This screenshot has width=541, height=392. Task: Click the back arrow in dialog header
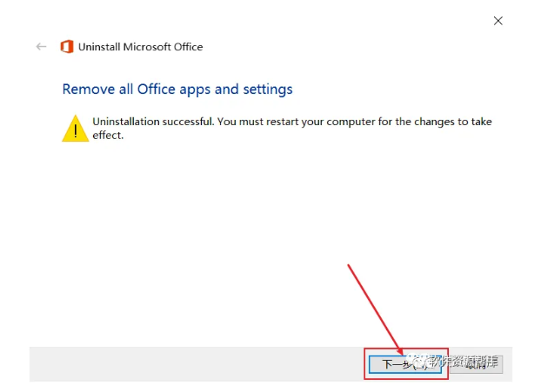coord(41,47)
